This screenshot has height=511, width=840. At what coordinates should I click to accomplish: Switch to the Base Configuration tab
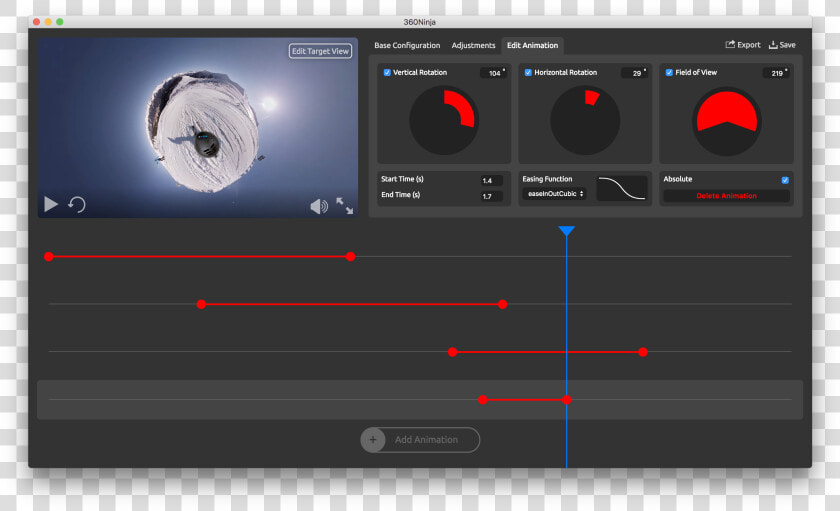pos(407,46)
